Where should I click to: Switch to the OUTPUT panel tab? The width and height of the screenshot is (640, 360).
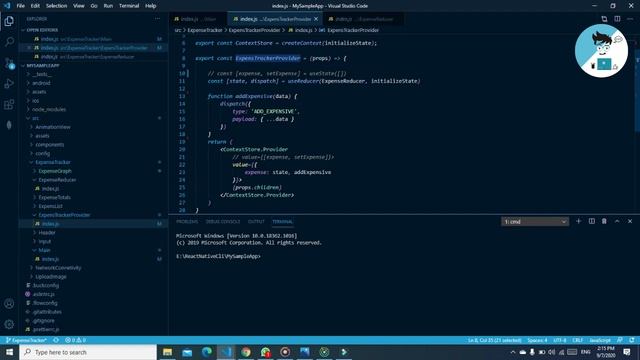pyautogui.click(x=256, y=222)
